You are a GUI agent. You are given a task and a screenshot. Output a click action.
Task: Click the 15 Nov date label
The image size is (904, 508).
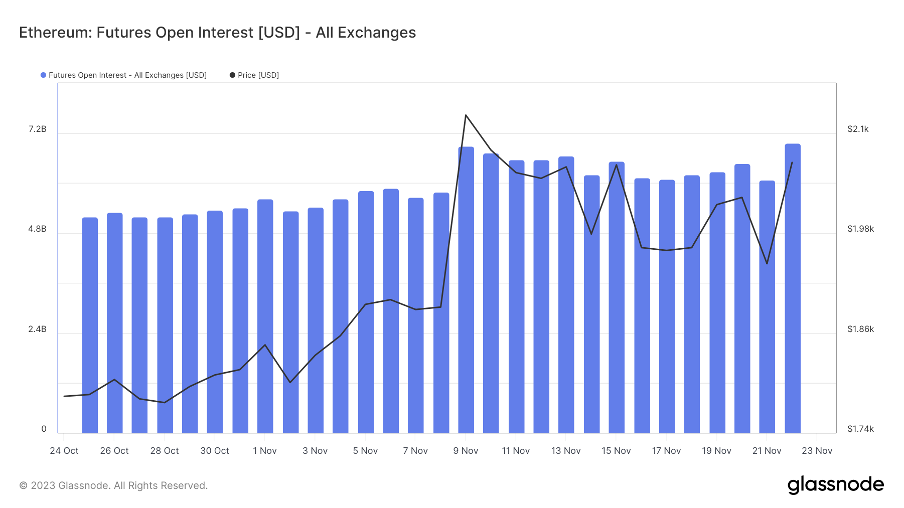[616, 451]
